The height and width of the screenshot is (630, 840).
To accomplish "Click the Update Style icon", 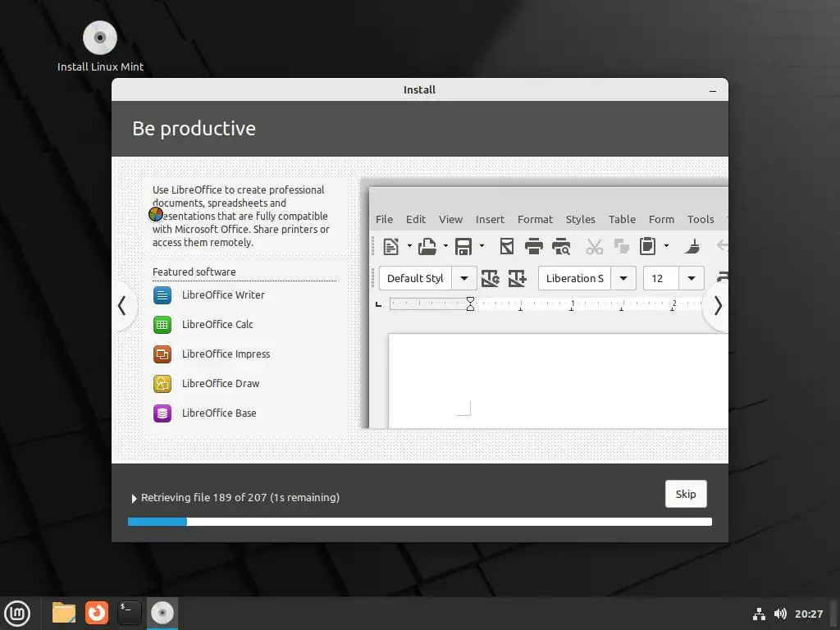I will coord(491,279).
